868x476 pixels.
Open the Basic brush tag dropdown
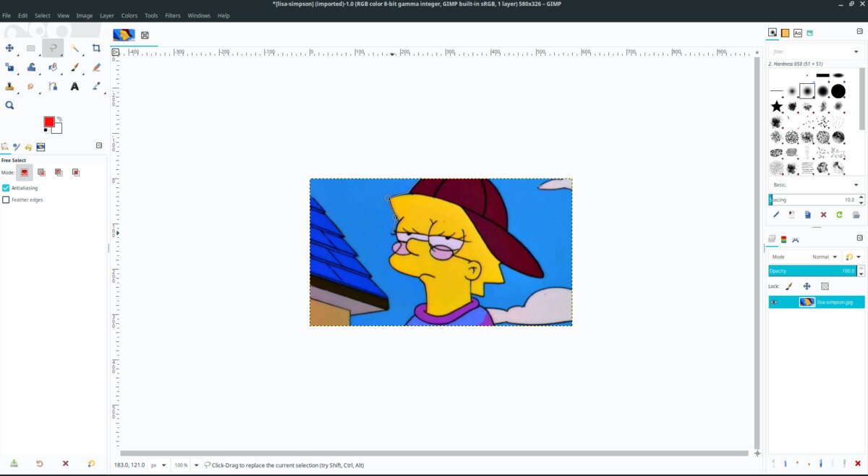pos(815,184)
